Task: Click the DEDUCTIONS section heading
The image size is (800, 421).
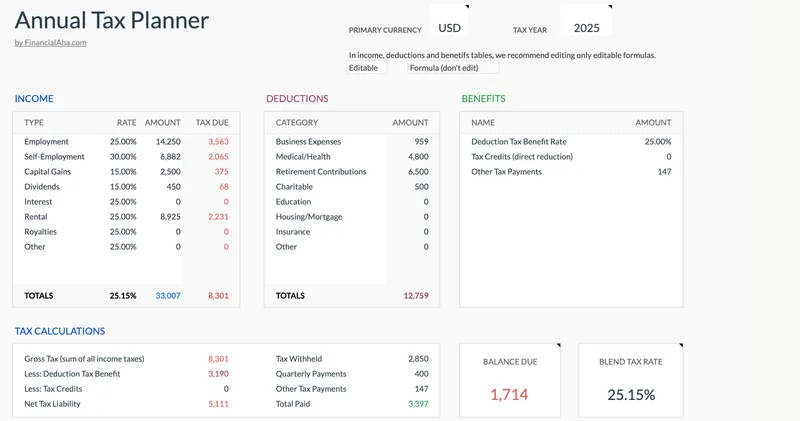Action: click(x=297, y=99)
